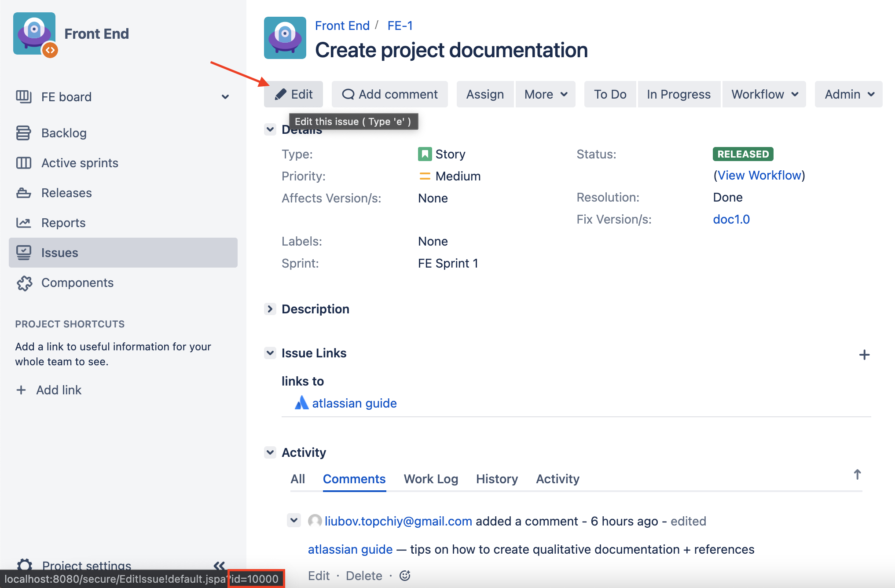Switch to the Work Log tab
895x588 pixels.
[x=431, y=479]
